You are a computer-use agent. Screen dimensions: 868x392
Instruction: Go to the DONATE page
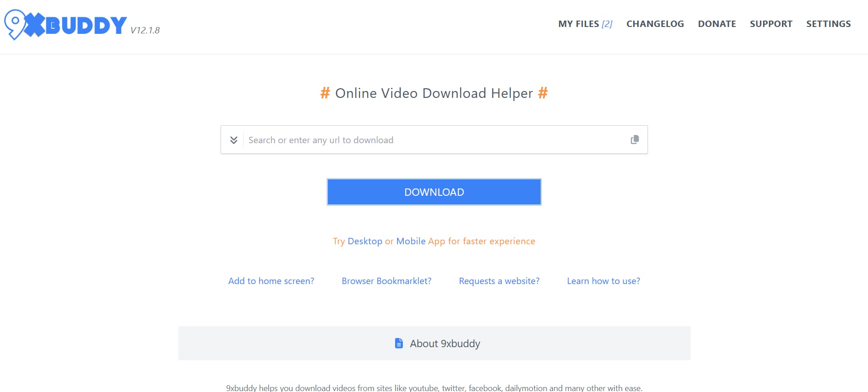[x=717, y=24]
